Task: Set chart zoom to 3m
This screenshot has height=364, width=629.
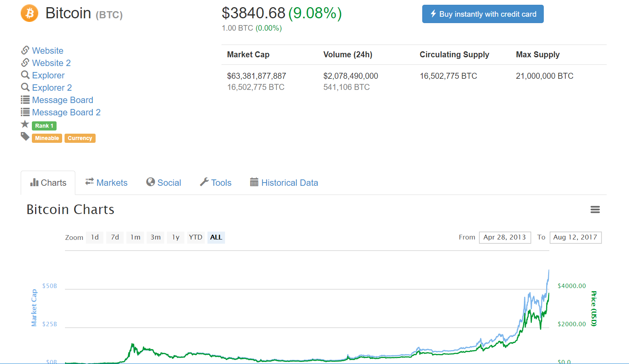Action: (156, 237)
